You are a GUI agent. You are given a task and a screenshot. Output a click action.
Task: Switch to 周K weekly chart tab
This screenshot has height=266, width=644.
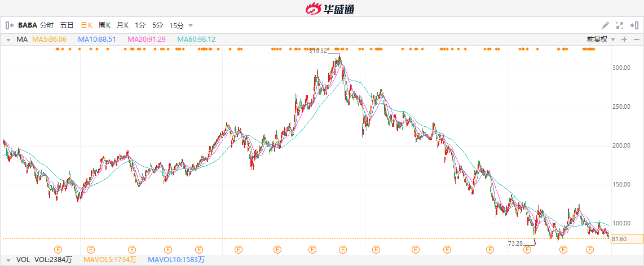click(105, 25)
